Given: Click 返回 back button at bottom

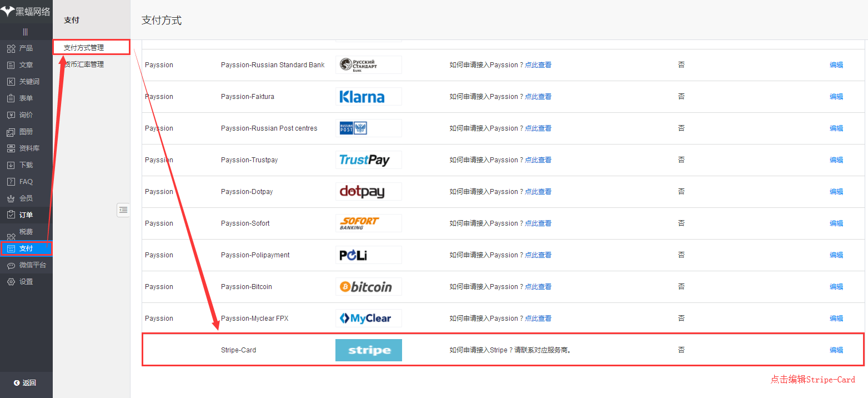Looking at the screenshot, I should tap(26, 382).
